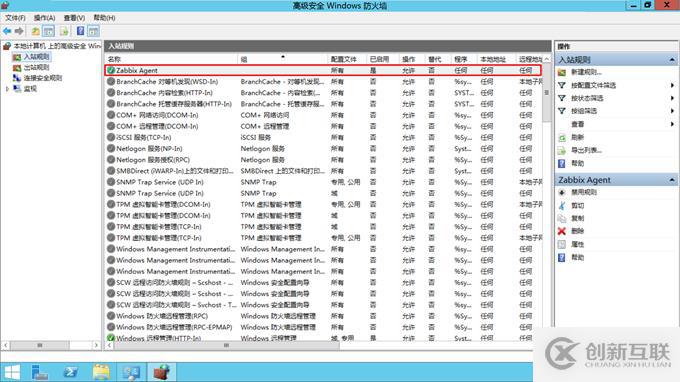
Task: Sort by the 已启用 column header
Action: 383,59
